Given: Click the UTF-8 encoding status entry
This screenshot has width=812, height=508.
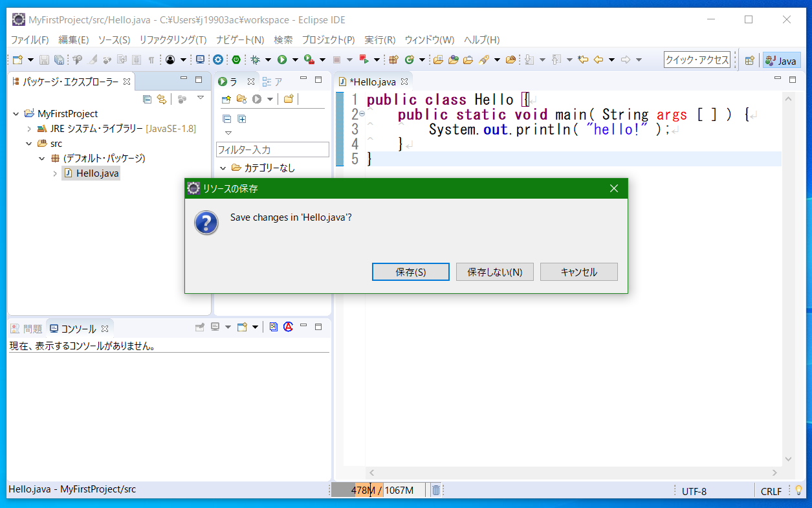Looking at the screenshot, I should point(694,491).
